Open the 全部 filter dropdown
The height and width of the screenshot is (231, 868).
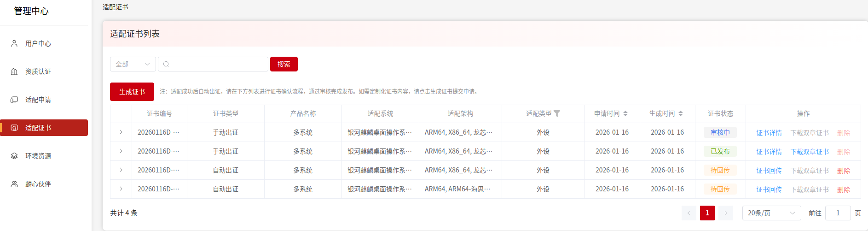133,64
